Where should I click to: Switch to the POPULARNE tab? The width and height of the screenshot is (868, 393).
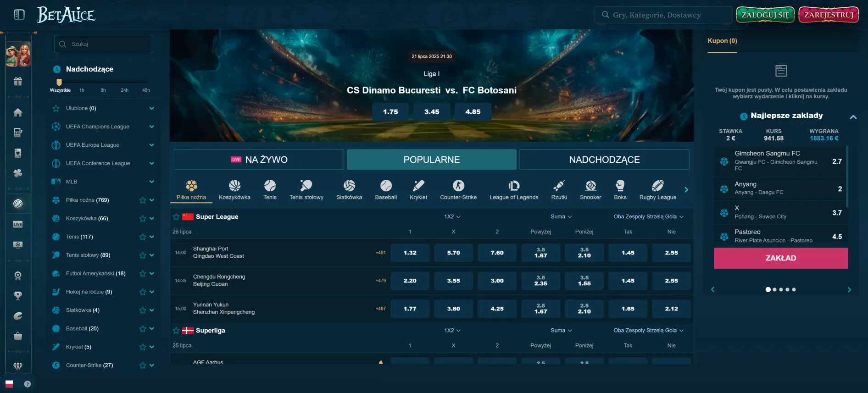tap(432, 160)
